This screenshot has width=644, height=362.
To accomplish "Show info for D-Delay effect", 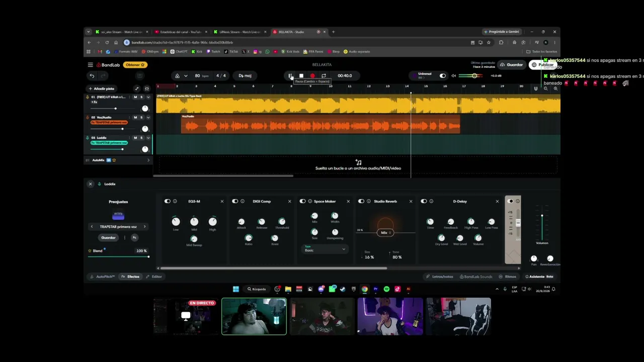I will click(431, 201).
